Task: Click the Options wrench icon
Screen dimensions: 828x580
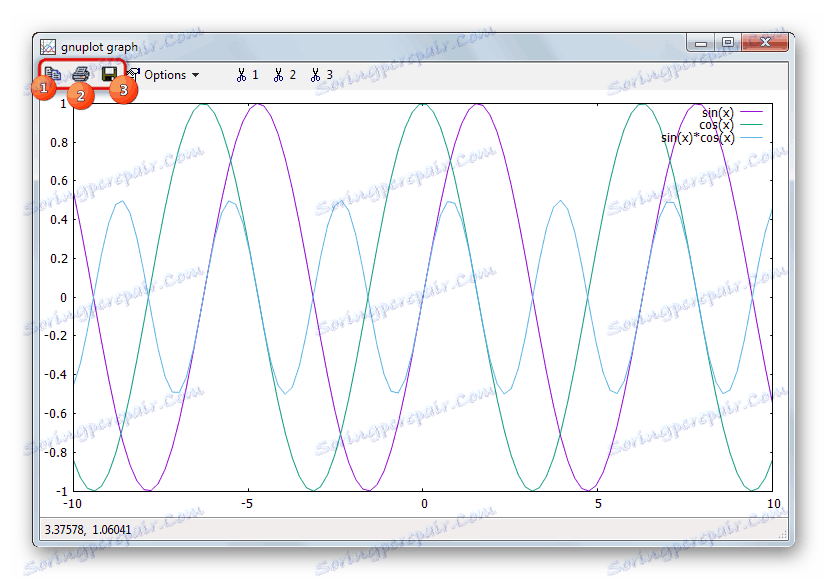Action: pyautogui.click(x=134, y=74)
